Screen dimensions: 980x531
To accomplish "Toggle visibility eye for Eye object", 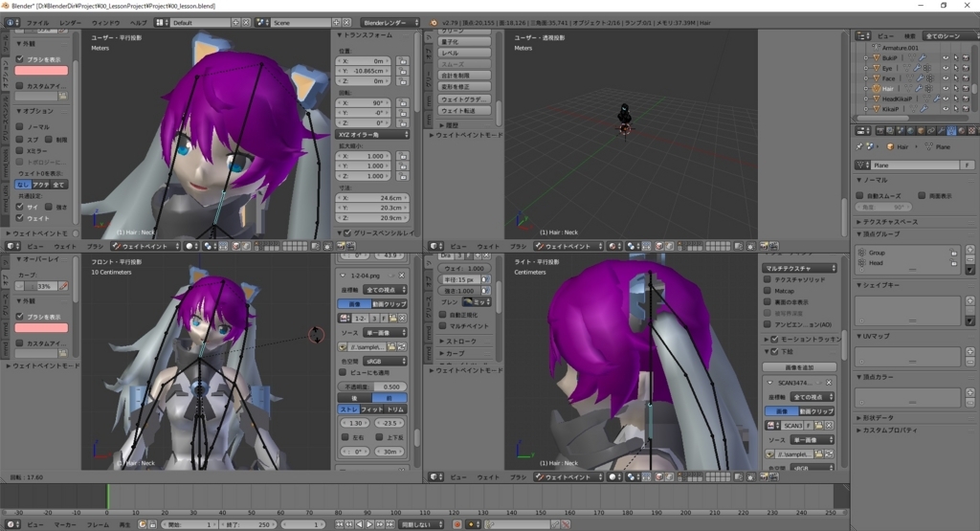I will click(946, 68).
